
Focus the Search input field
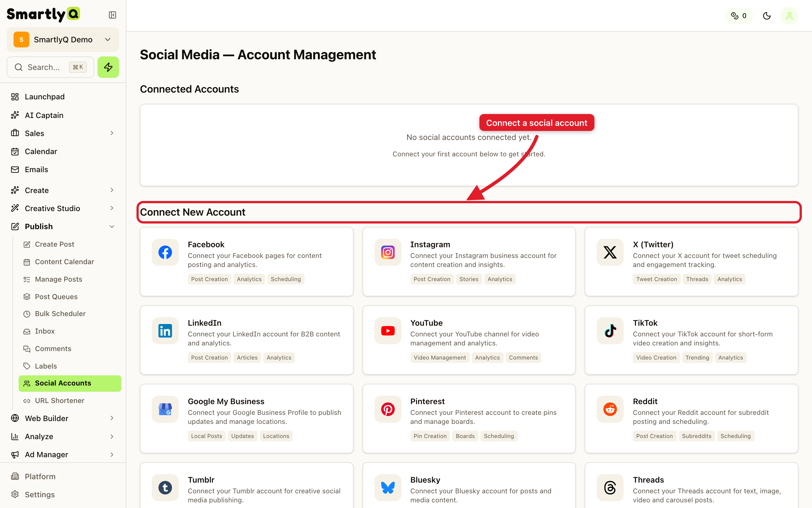[50, 67]
